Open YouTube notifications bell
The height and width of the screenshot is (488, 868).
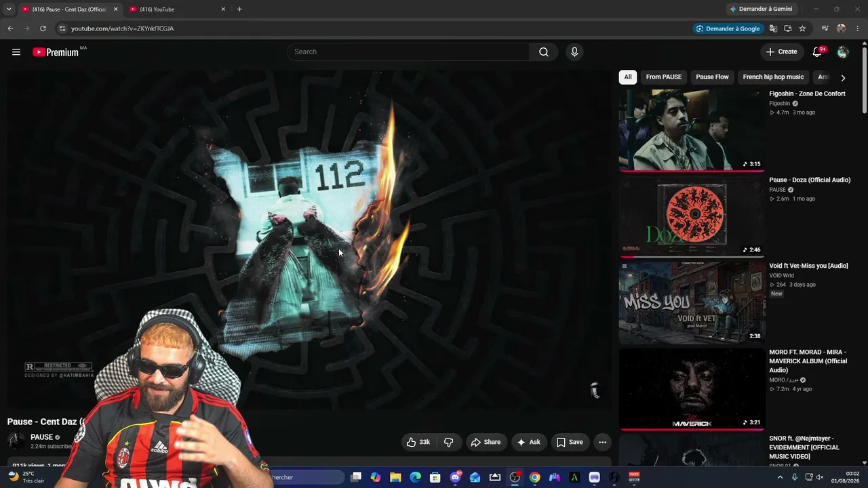[x=818, y=52]
